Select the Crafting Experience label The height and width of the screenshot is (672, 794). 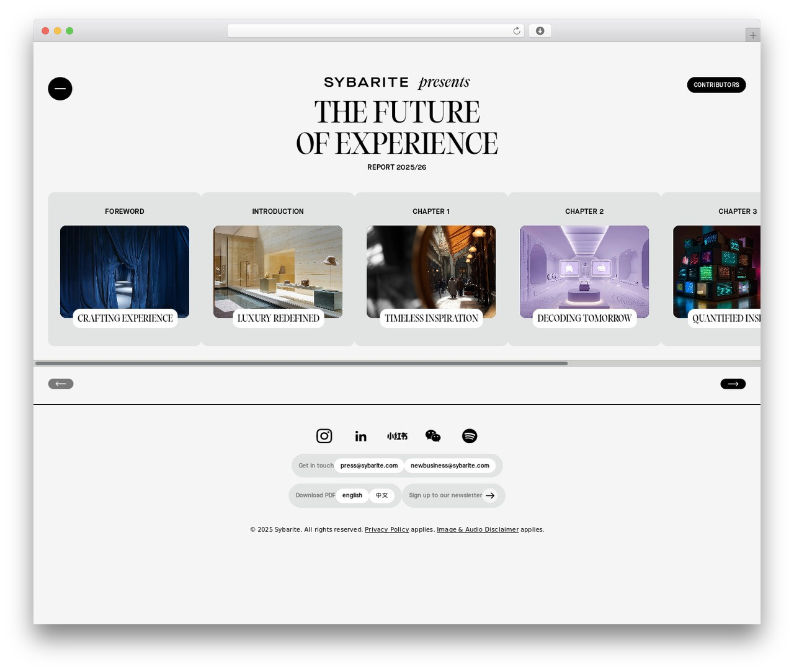click(125, 318)
